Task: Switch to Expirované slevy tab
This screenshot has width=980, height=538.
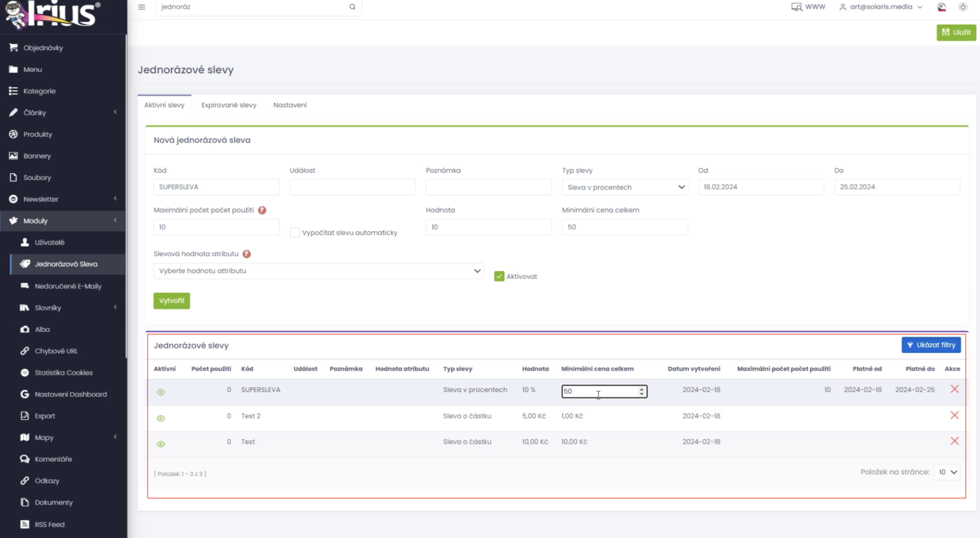Action: [x=229, y=105]
